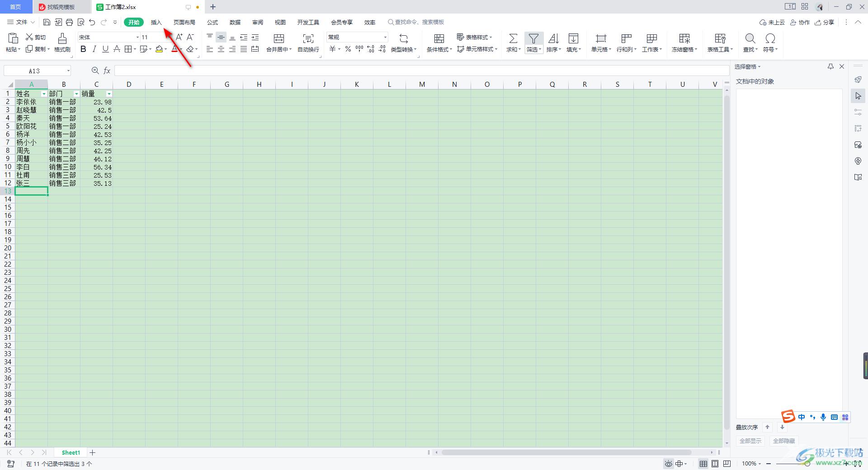Switch to Normal view in status bar

pos(703,464)
